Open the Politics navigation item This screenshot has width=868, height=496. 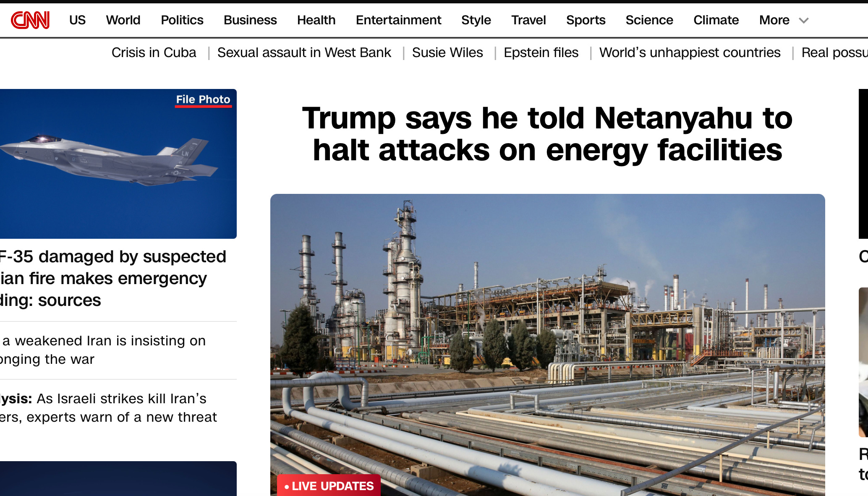182,20
